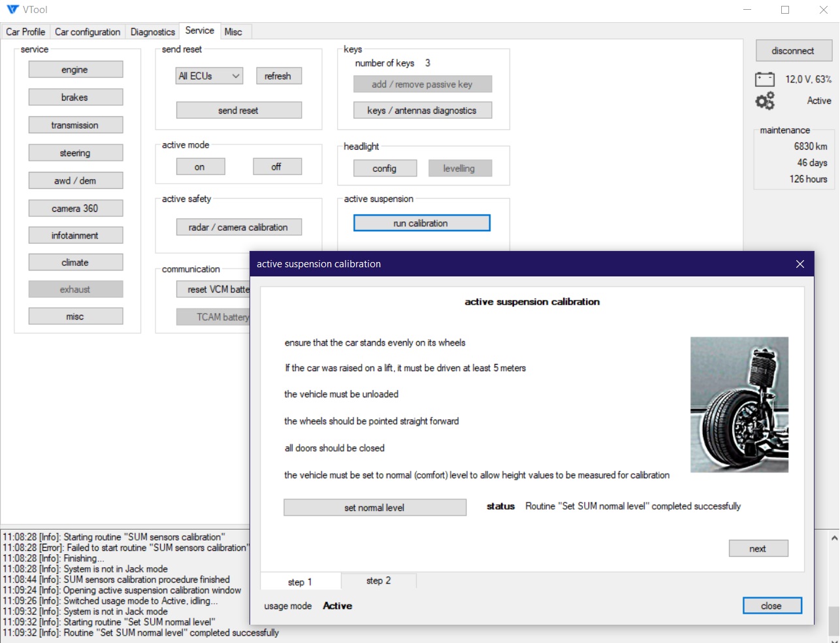Click the VTool logo icon
Image resolution: width=840 pixels, height=643 pixels.
(12, 10)
